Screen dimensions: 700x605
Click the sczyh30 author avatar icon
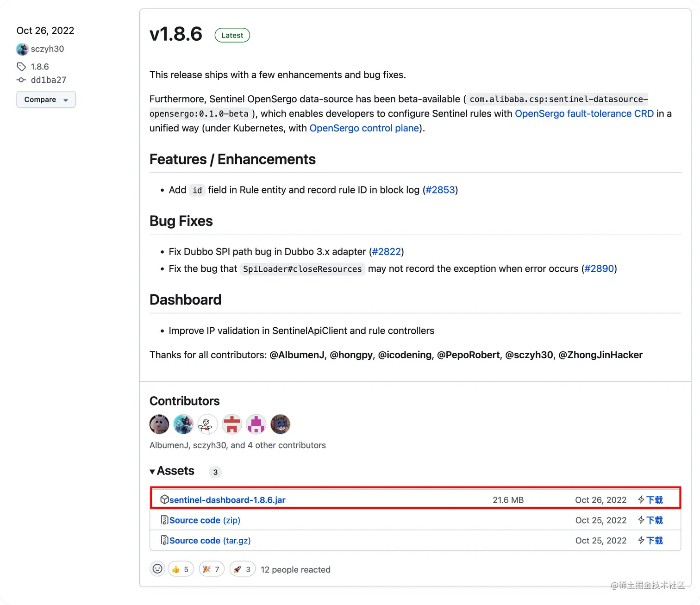[22, 49]
